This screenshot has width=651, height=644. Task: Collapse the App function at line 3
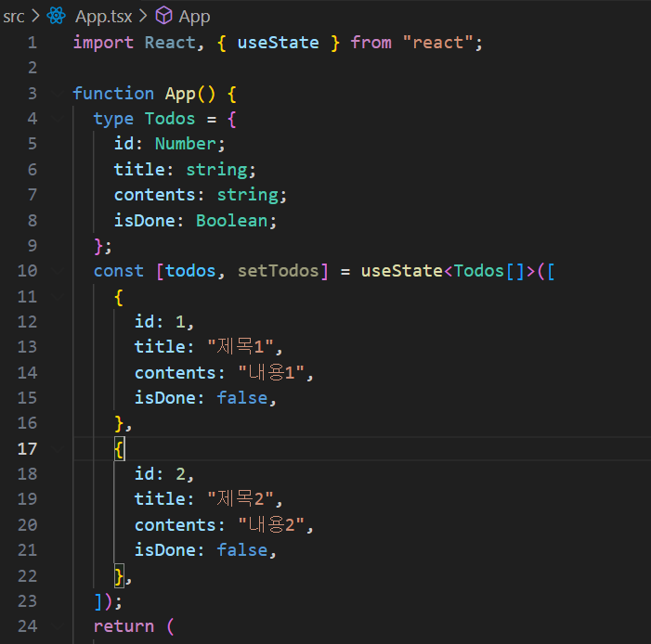click(x=58, y=94)
